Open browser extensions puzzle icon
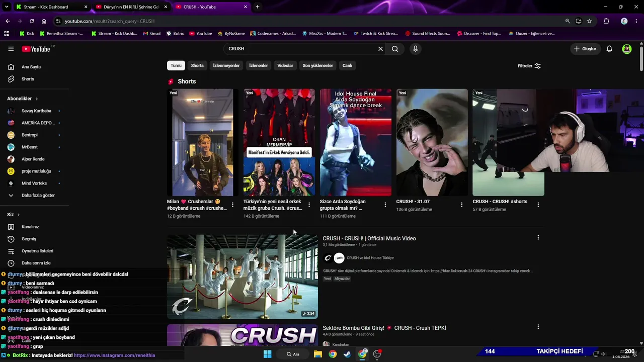 [606, 21]
